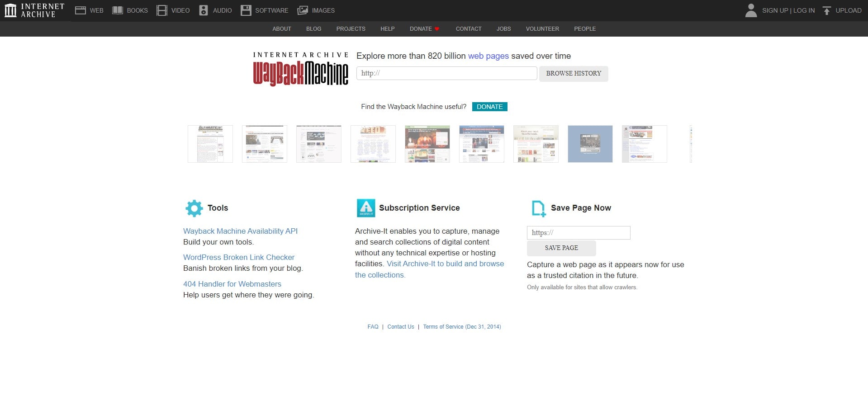Open the Audio speaker icon
Image resolution: width=868 pixels, height=405 pixels.
point(204,10)
